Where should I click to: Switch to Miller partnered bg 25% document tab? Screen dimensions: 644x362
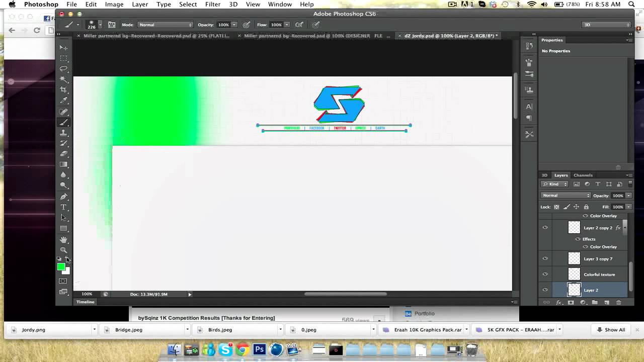click(x=156, y=36)
